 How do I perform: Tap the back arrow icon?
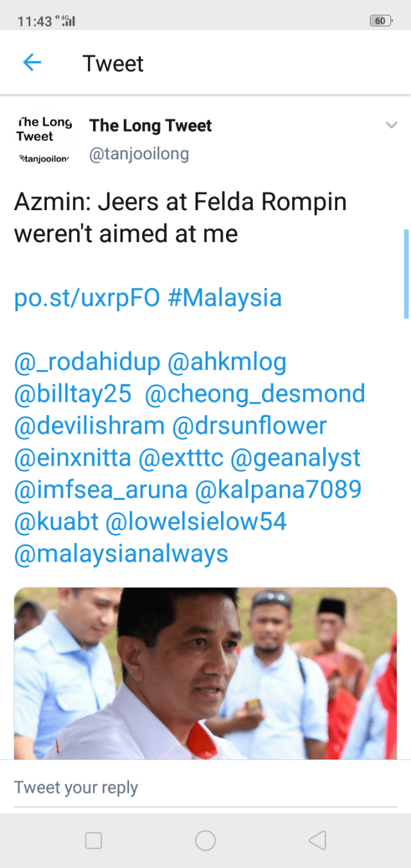click(x=31, y=62)
